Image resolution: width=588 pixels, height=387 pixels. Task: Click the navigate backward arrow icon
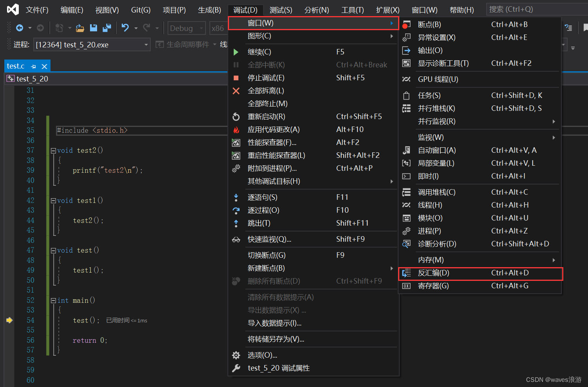point(19,28)
